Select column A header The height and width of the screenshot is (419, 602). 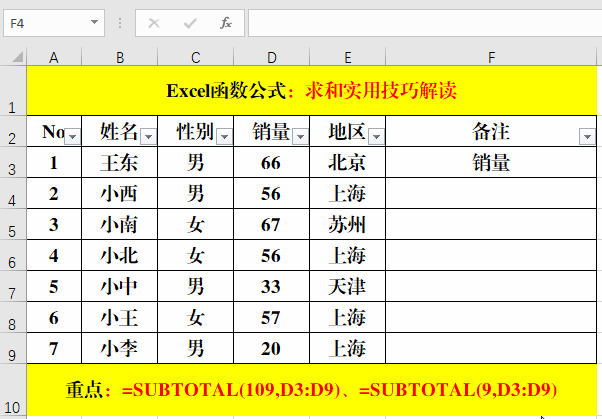click(54, 57)
